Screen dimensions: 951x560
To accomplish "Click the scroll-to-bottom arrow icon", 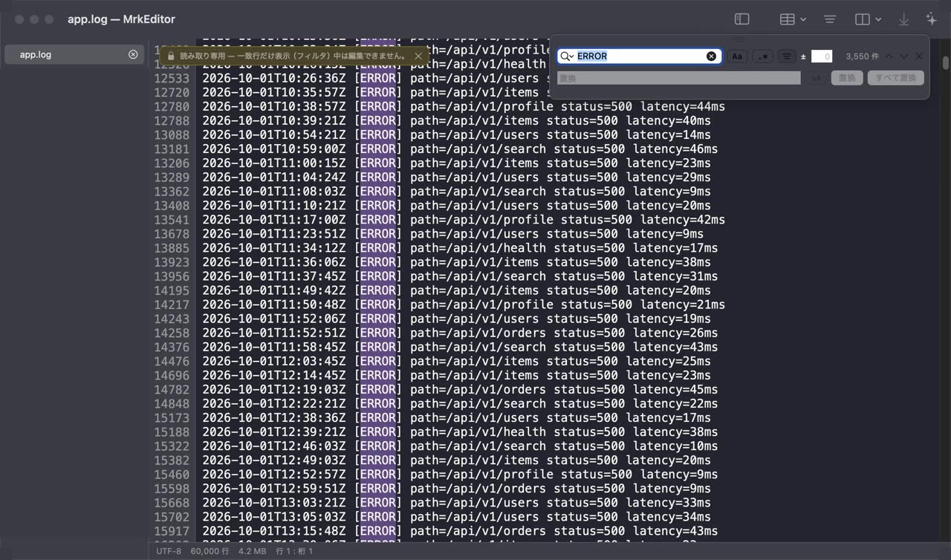I will coord(904,19).
